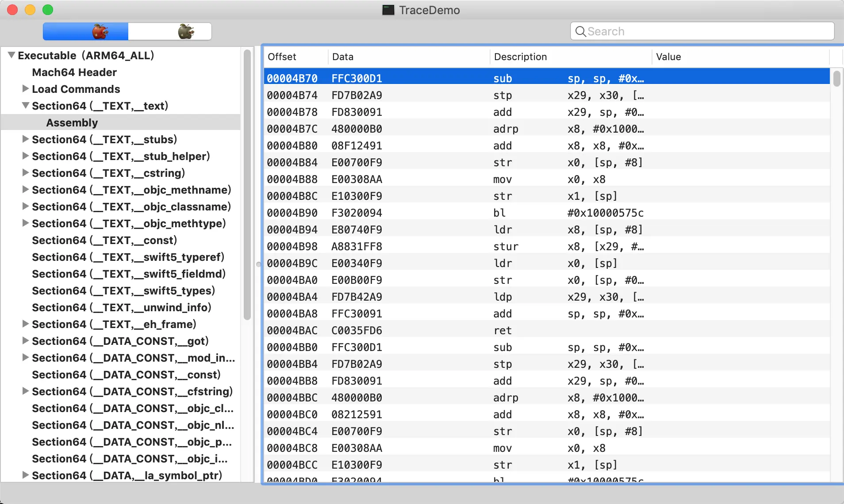The height and width of the screenshot is (504, 844).
Task: Select Mach64 Header in sidebar
Action: pos(74,72)
